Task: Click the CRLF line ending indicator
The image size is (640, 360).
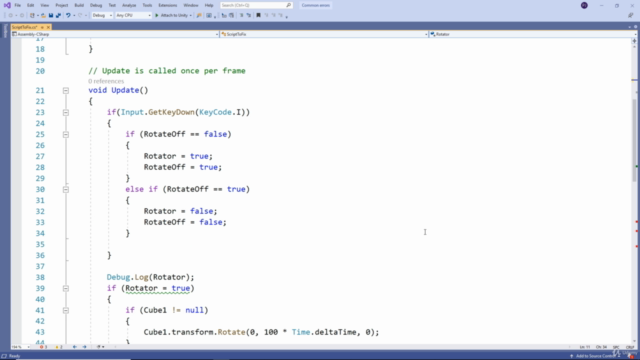Action: click(x=630, y=347)
